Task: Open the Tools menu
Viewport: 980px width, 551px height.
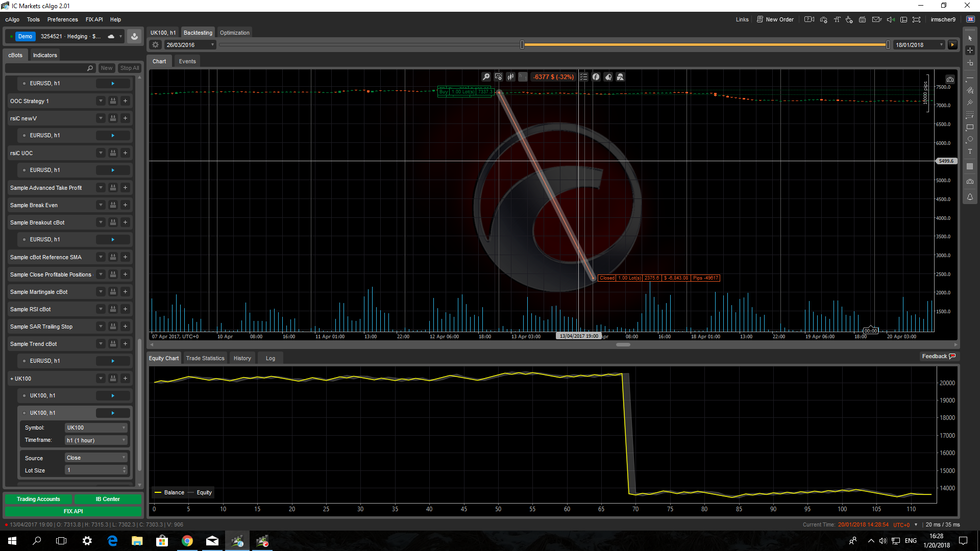Action: point(33,19)
